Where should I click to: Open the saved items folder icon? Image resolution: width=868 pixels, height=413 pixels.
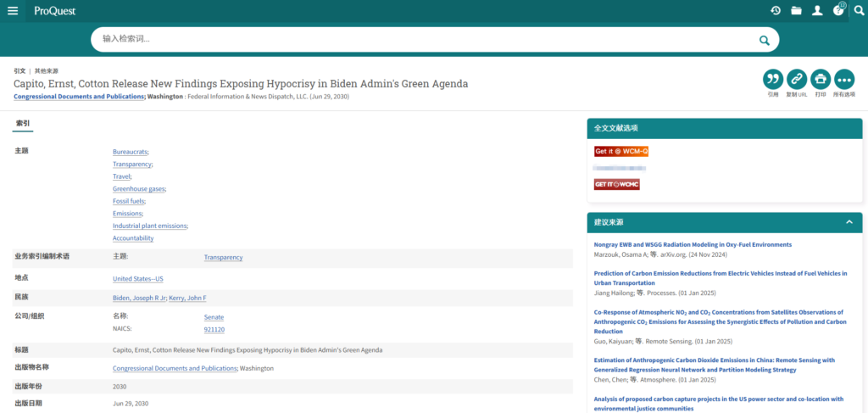pyautogui.click(x=796, y=10)
